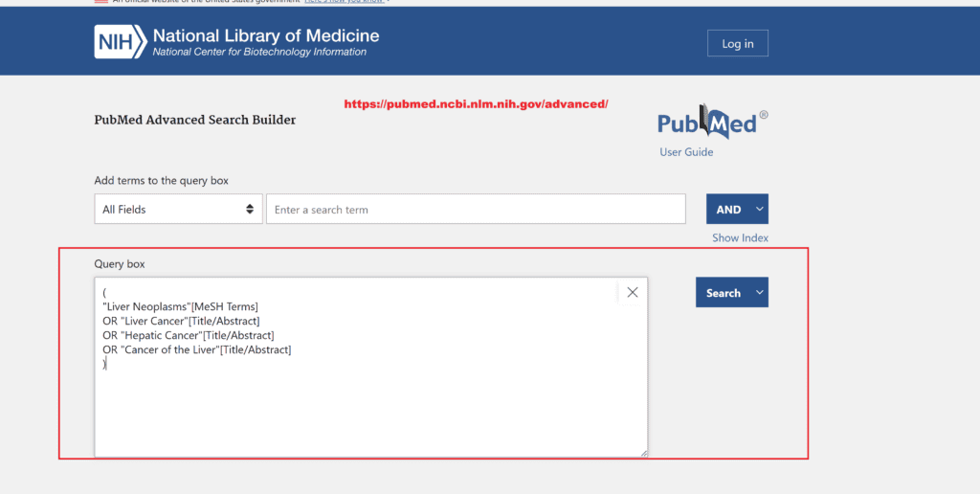Click the NIH logo badge
This screenshot has width=980, height=494.
121,42
